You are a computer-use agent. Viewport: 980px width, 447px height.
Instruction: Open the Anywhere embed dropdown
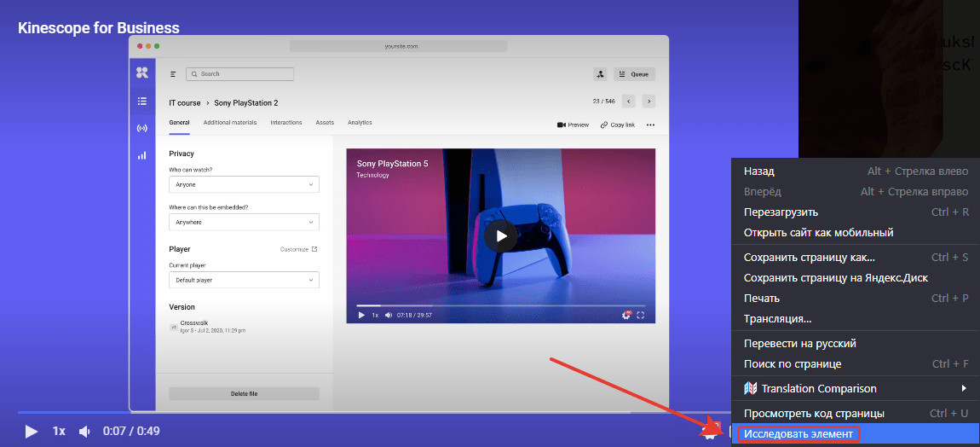(244, 223)
